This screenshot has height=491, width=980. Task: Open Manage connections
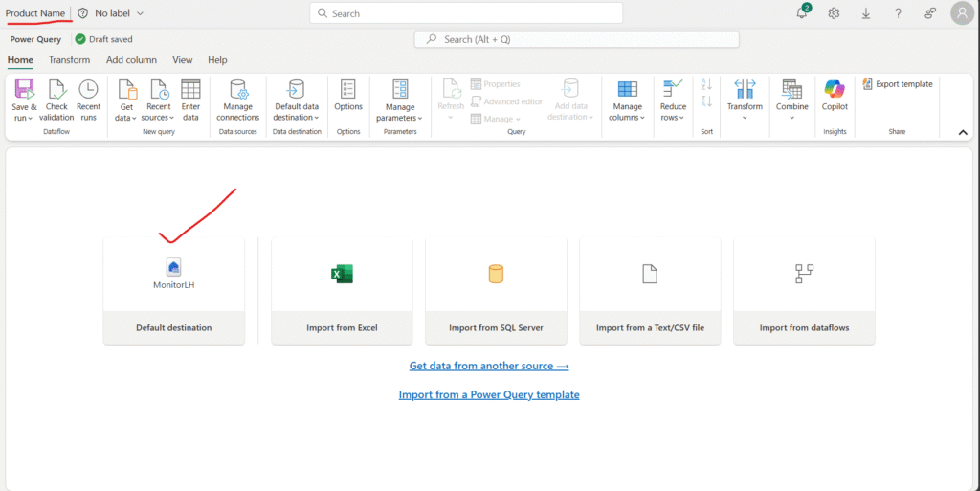[x=237, y=100]
